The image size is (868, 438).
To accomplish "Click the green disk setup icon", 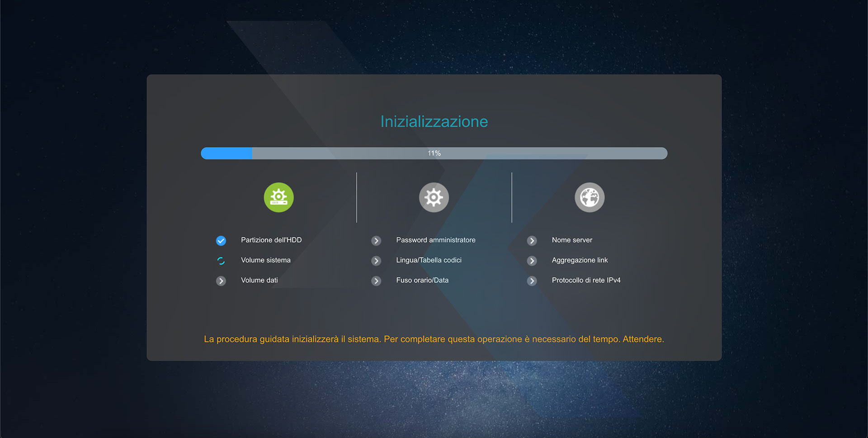I will [278, 197].
